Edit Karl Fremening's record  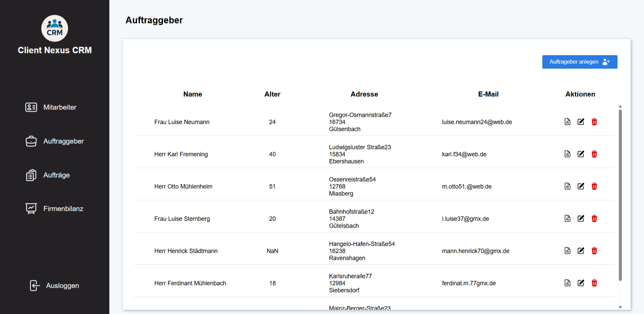point(581,154)
